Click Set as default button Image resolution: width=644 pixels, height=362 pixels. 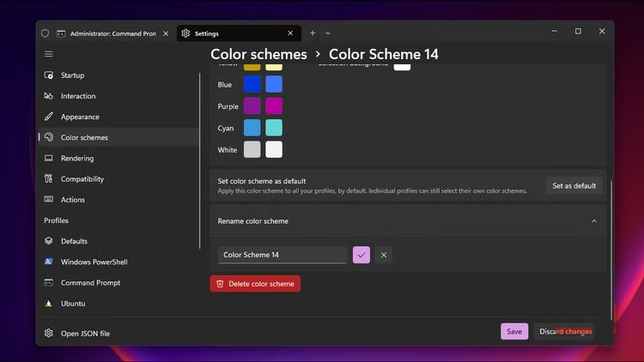[574, 185]
